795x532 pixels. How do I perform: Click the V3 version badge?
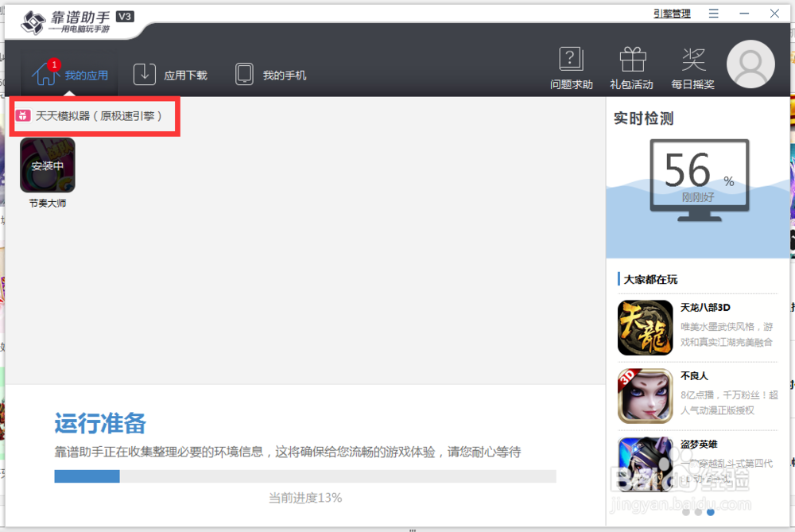point(125,17)
